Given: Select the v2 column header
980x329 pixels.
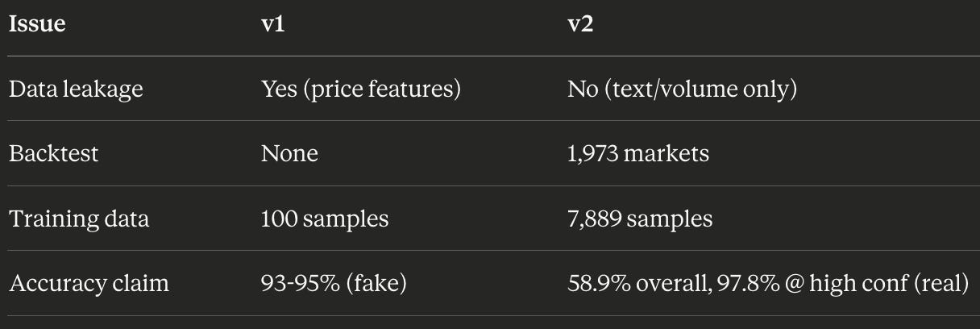Looking at the screenshot, I should pyautogui.click(x=580, y=23).
